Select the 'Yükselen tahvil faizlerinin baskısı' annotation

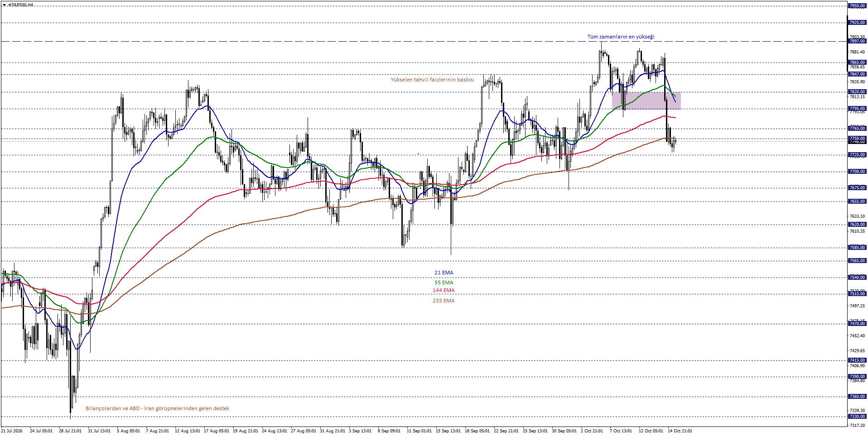click(432, 80)
